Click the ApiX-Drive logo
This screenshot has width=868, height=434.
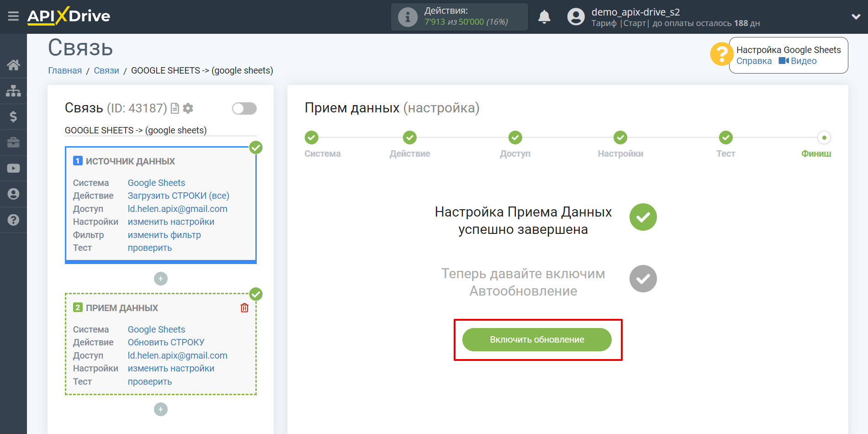tap(69, 16)
